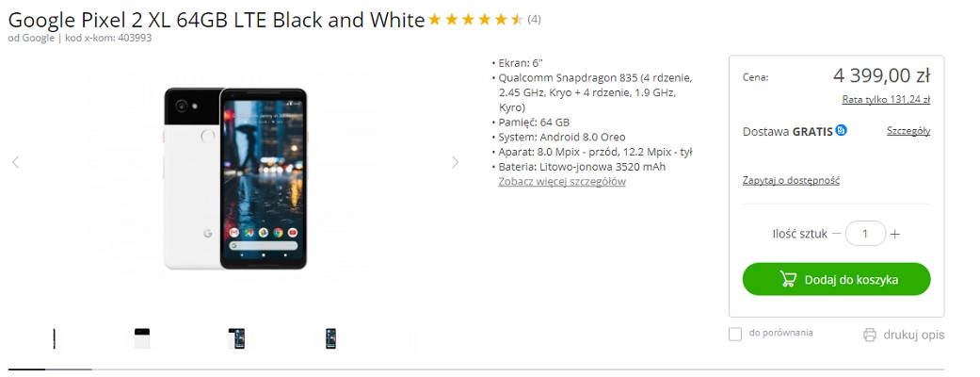Click the star rating icons

pos(475,20)
